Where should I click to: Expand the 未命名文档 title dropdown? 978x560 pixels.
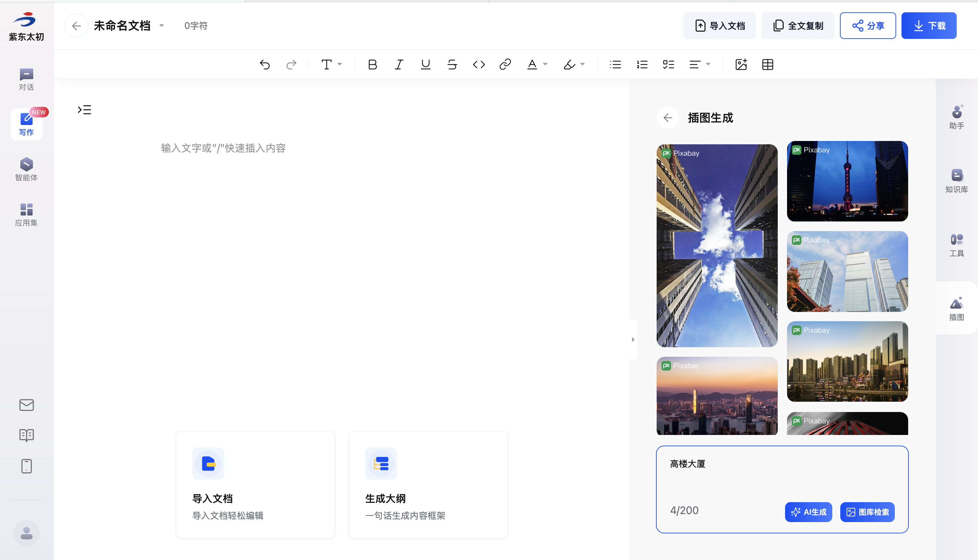162,26
